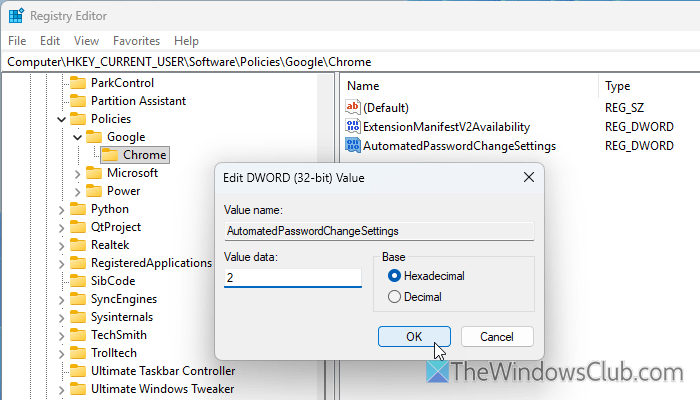Expand the TechSmith tree node

62,336
